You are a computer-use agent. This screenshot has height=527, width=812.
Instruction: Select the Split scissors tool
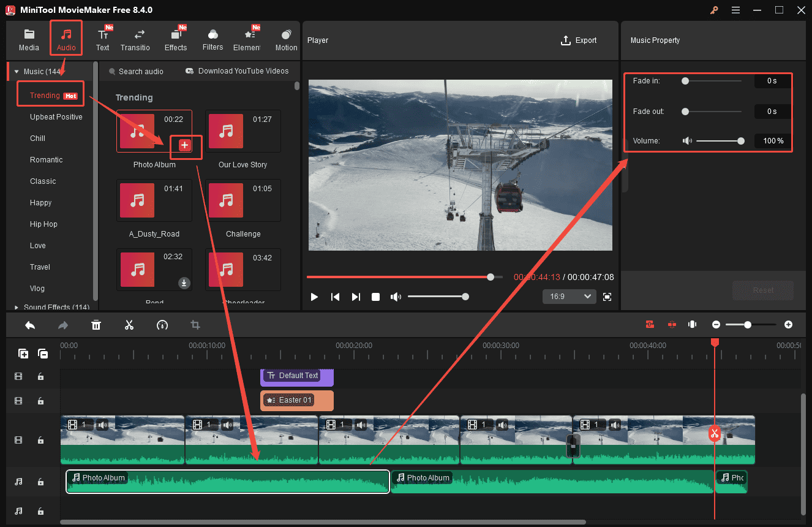tap(129, 325)
